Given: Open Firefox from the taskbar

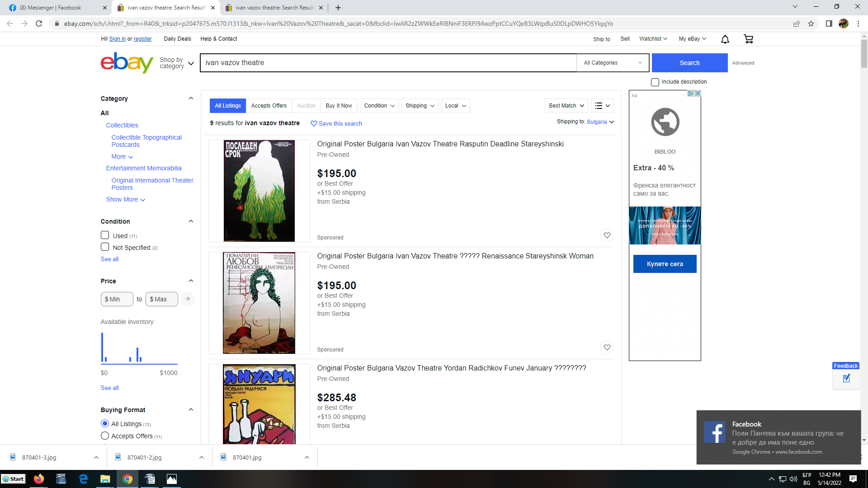Looking at the screenshot, I should (39, 479).
